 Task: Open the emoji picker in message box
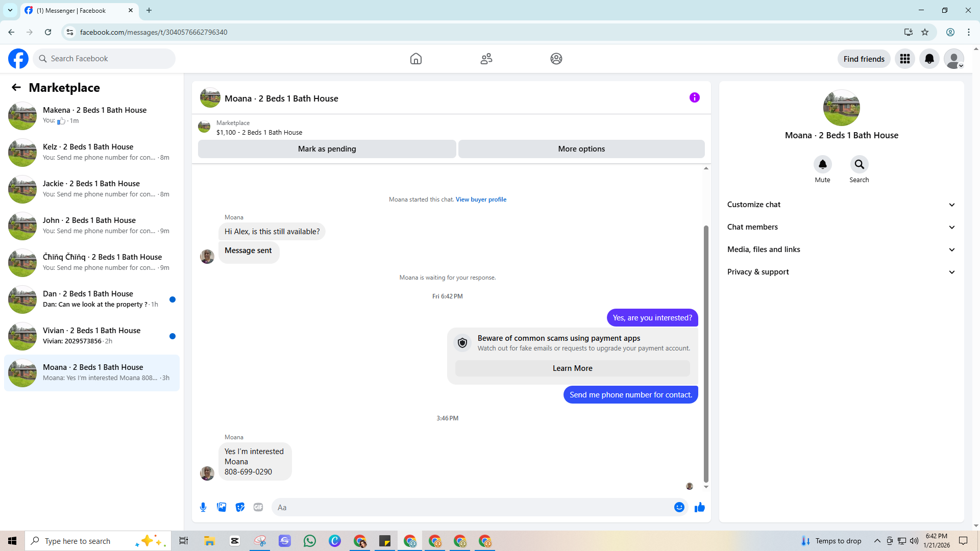tap(679, 507)
